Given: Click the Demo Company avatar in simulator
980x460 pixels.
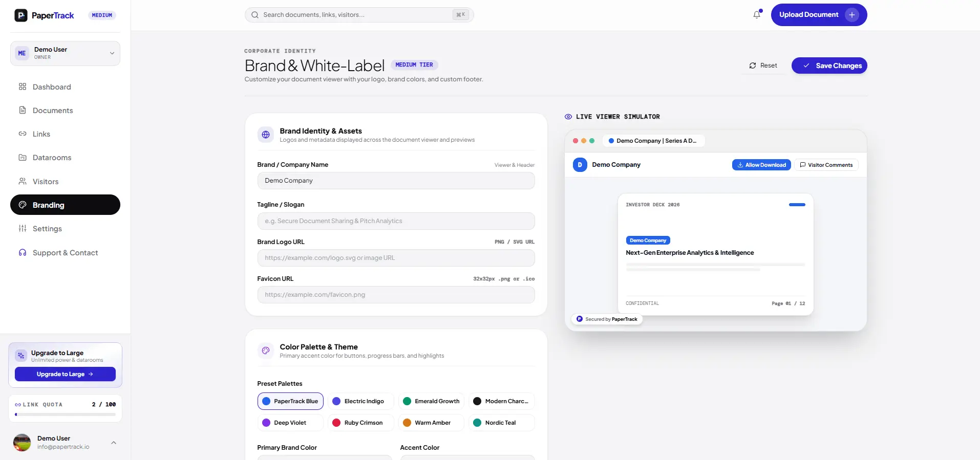Looking at the screenshot, I should tap(580, 165).
